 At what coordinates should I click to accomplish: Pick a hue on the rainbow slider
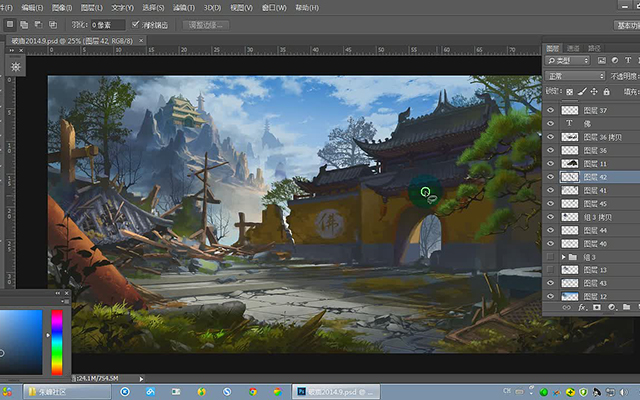pos(57,342)
